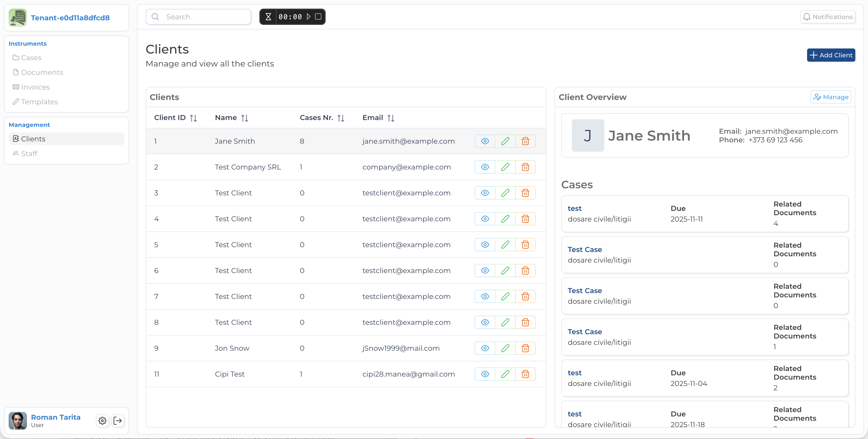Click the logout icon in user panel
This screenshot has width=868, height=439.
pyautogui.click(x=118, y=420)
